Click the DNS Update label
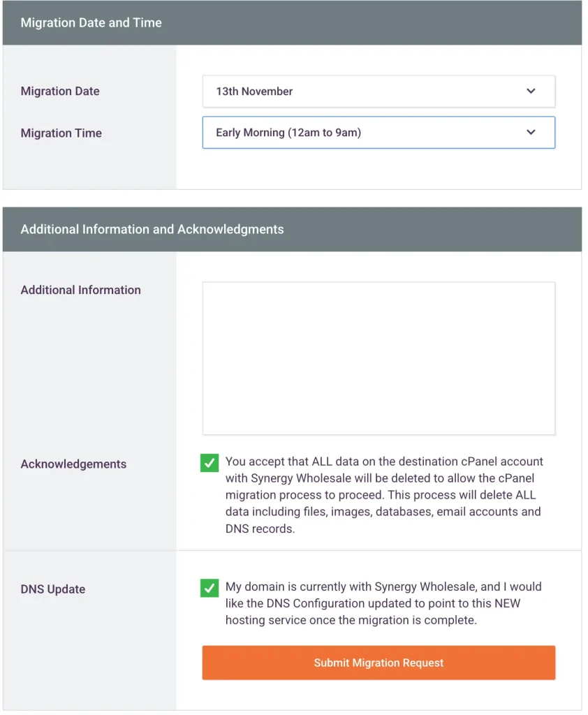Viewport: 588px width, 715px height. 52,589
